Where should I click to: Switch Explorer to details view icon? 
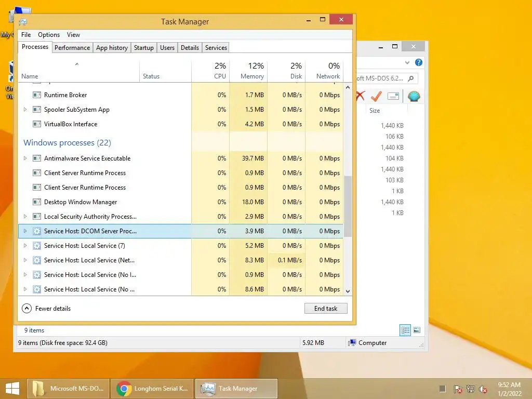click(x=405, y=330)
